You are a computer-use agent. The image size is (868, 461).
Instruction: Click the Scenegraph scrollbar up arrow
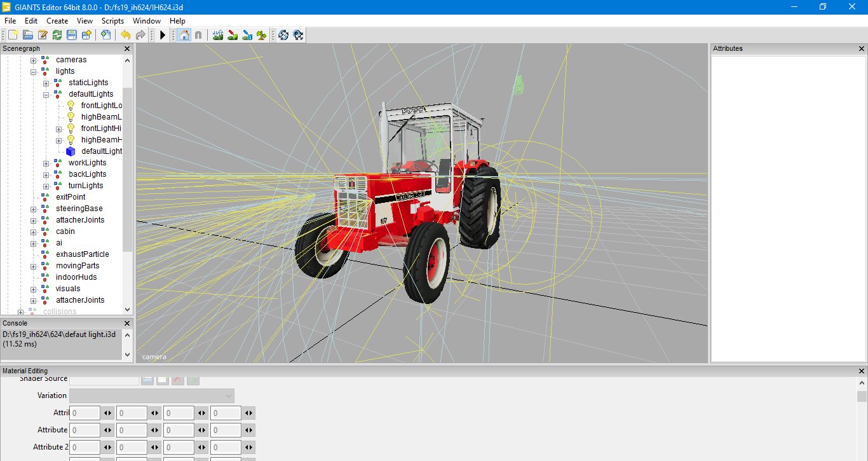[x=127, y=60]
